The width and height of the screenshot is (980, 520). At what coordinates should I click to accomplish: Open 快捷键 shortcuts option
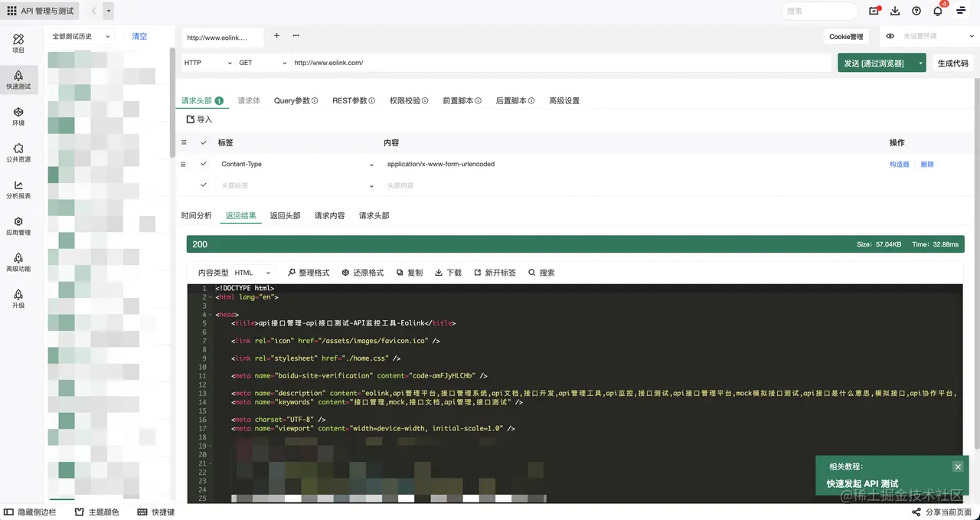[156, 512]
